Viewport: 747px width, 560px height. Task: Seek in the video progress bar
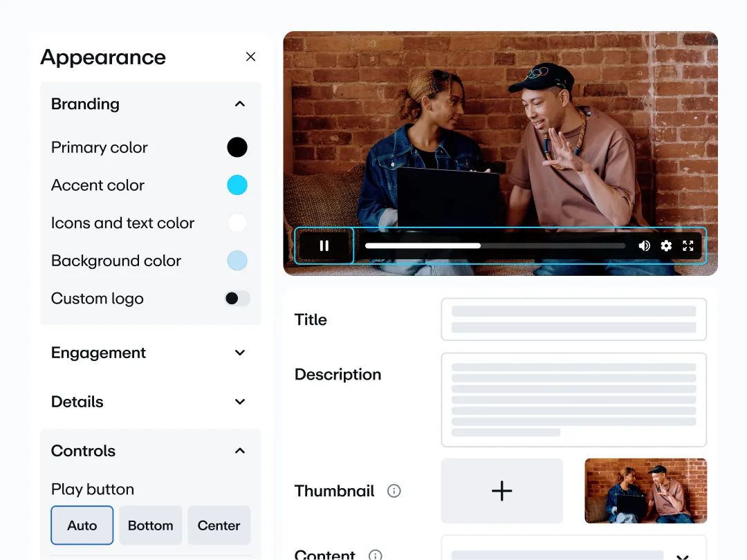pyautogui.click(x=495, y=245)
